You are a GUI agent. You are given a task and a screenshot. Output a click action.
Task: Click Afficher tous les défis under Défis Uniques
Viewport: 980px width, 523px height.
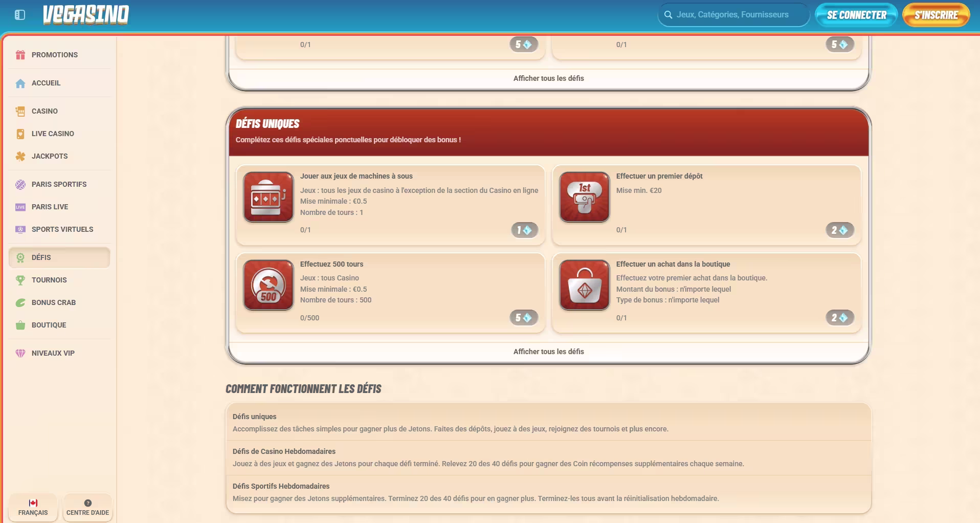(x=548, y=352)
